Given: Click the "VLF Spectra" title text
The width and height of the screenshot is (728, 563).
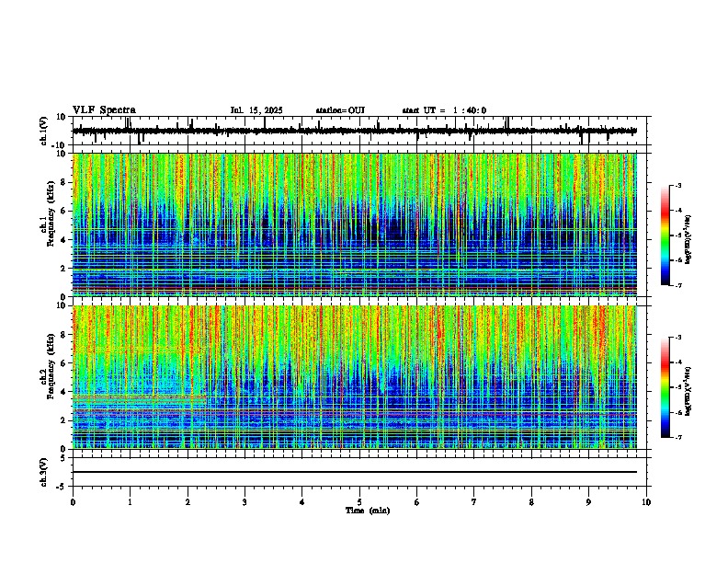Looking at the screenshot, I should pos(104,110).
